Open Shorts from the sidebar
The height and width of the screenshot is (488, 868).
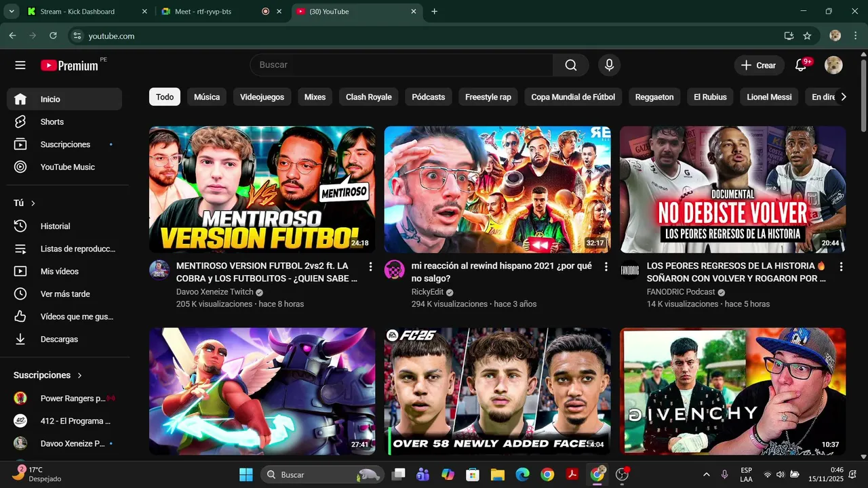click(x=65, y=122)
